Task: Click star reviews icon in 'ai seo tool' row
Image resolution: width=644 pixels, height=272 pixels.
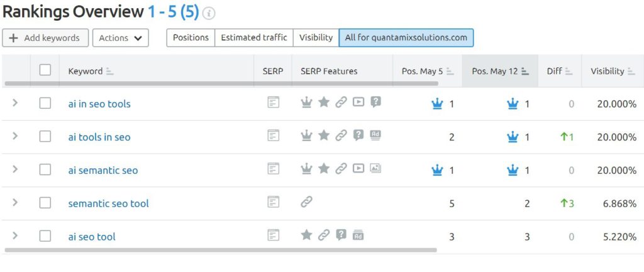Action: (306, 235)
